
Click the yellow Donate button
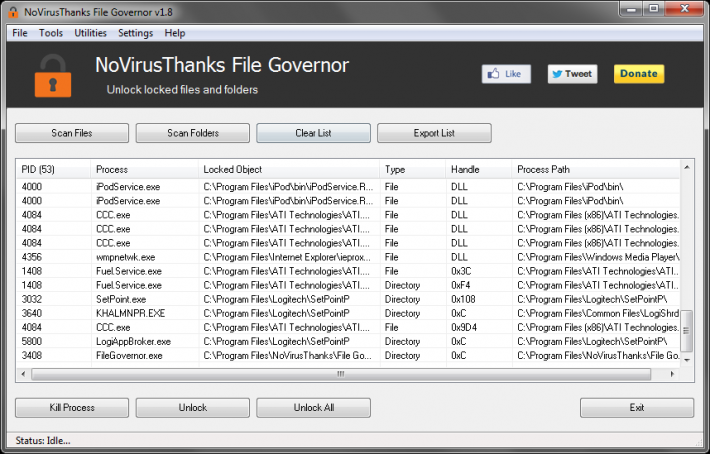click(639, 74)
